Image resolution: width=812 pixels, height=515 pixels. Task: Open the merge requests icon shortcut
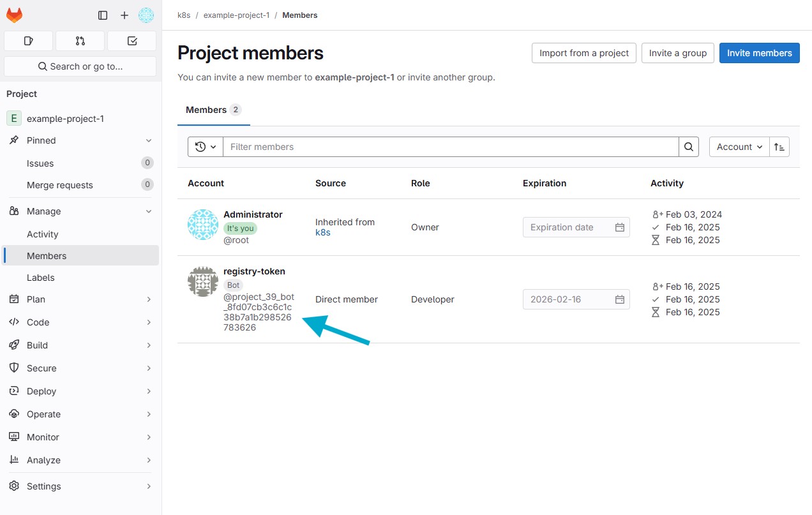80,41
